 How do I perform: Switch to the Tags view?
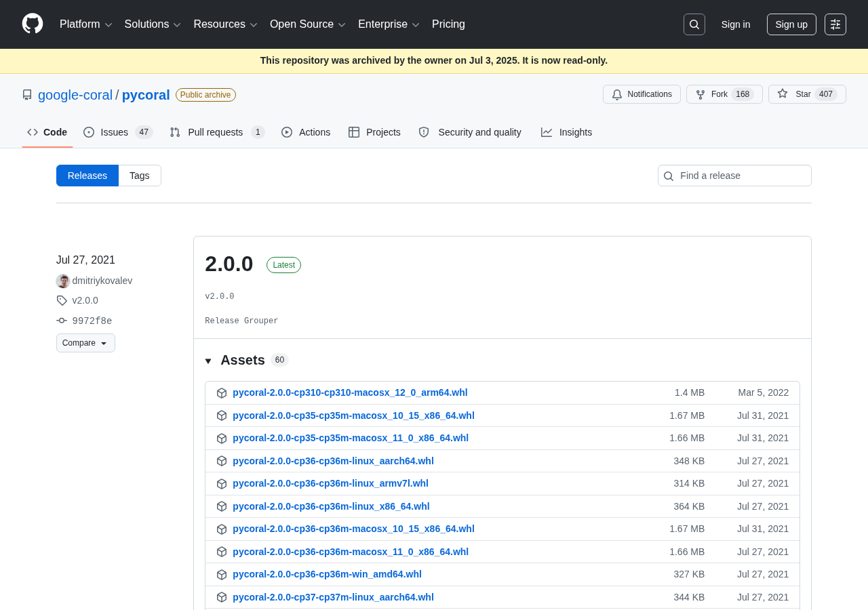(140, 176)
